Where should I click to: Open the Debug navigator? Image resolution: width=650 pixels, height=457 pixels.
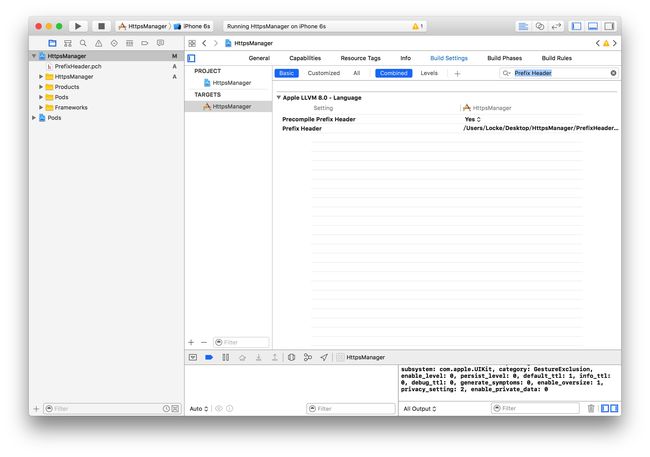pyautogui.click(x=129, y=43)
